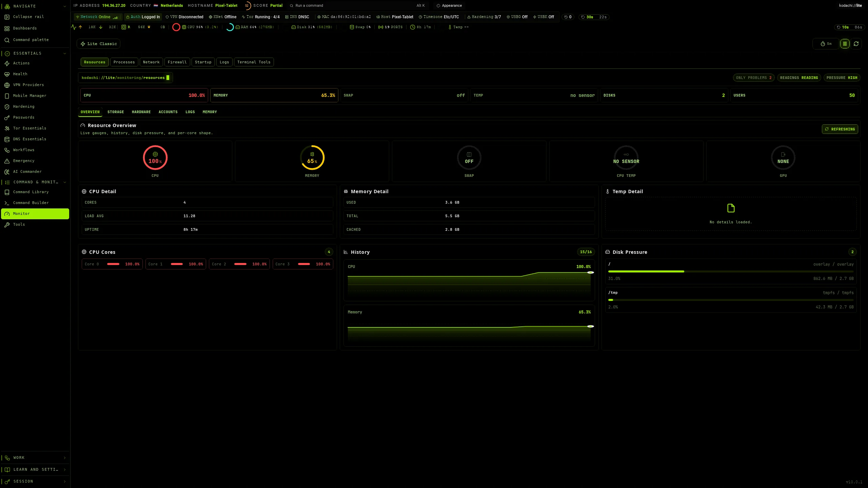Viewport: 868px width, 488px height.
Task: Click the CPU 100.0% summary card
Action: click(x=144, y=95)
